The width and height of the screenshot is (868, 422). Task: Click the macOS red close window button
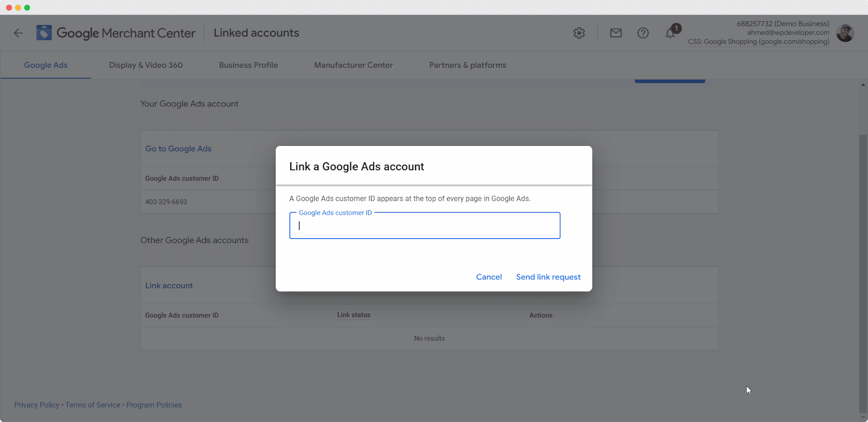click(9, 8)
